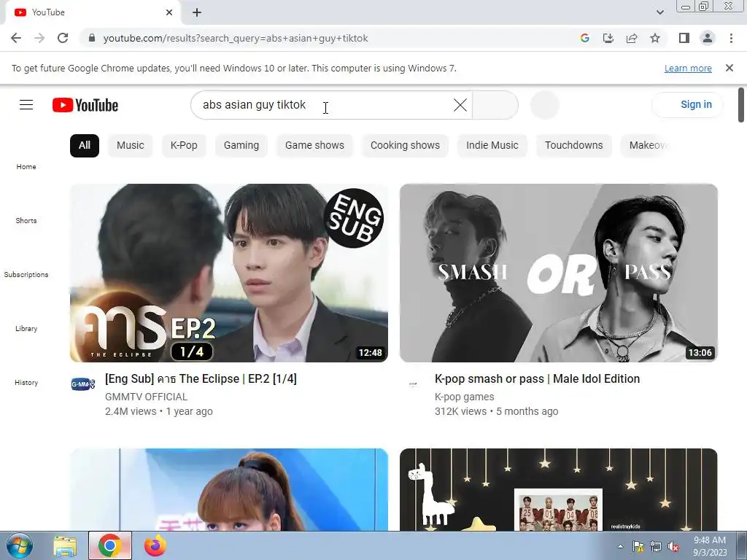Image resolution: width=747 pixels, height=560 pixels.
Task: Select the K-Pop filter chip
Action: [x=184, y=145]
